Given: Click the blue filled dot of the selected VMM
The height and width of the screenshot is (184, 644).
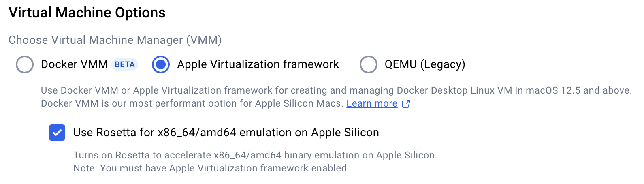Looking at the screenshot, I should click(161, 64).
